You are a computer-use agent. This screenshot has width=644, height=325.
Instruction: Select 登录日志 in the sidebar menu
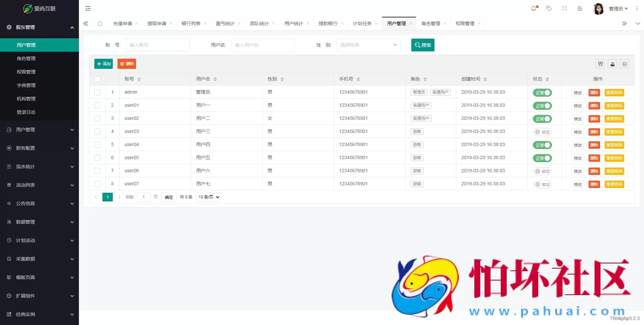(x=26, y=112)
